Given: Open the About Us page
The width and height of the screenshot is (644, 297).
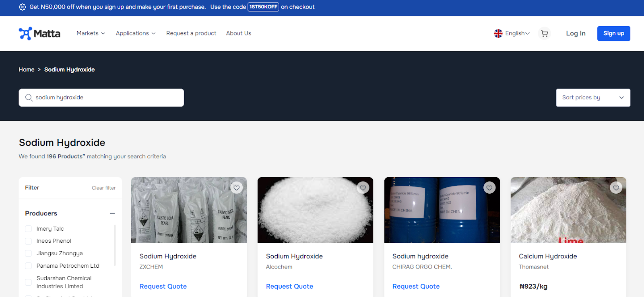Looking at the screenshot, I should pyautogui.click(x=239, y=33).
